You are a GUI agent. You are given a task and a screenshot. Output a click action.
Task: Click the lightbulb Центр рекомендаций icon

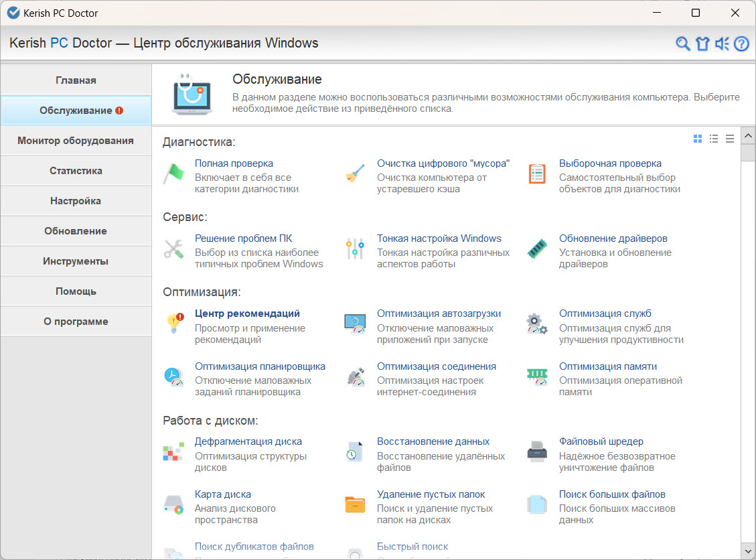(x=173, y=323)
